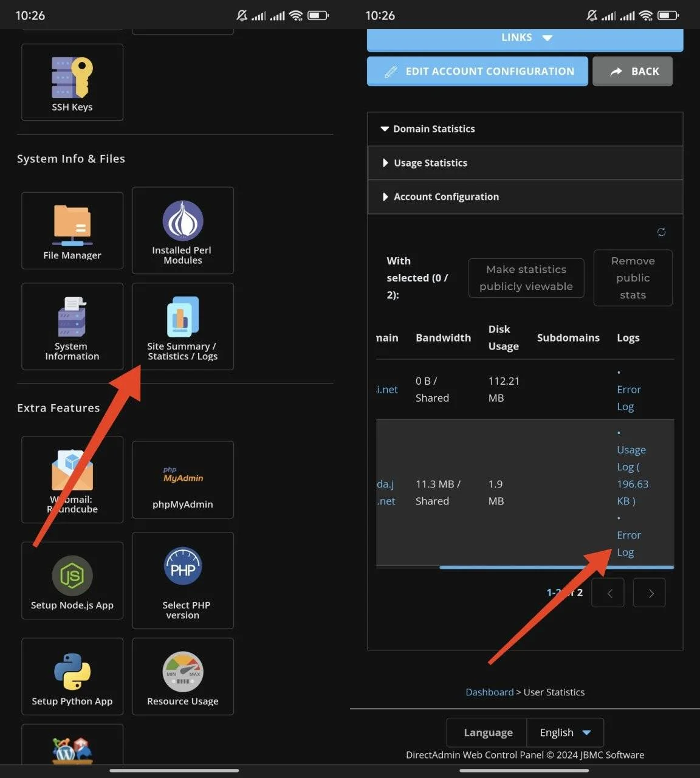This screenshot has height=778, width=700.
Task: Click the horizontal table scrollbar
Action: 557,567
